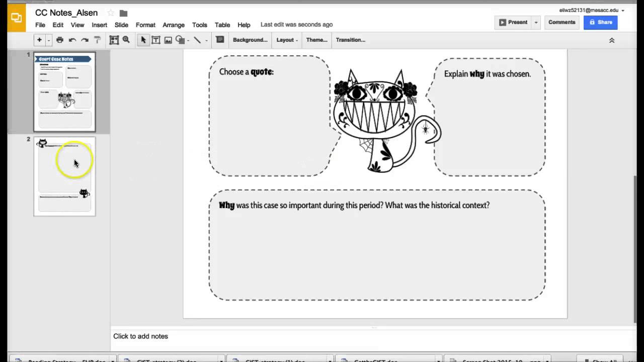This screenshot has width=644, height=362.
Task: Select the 'Why was this case so important' text
Action: click(x=354, y=205)
